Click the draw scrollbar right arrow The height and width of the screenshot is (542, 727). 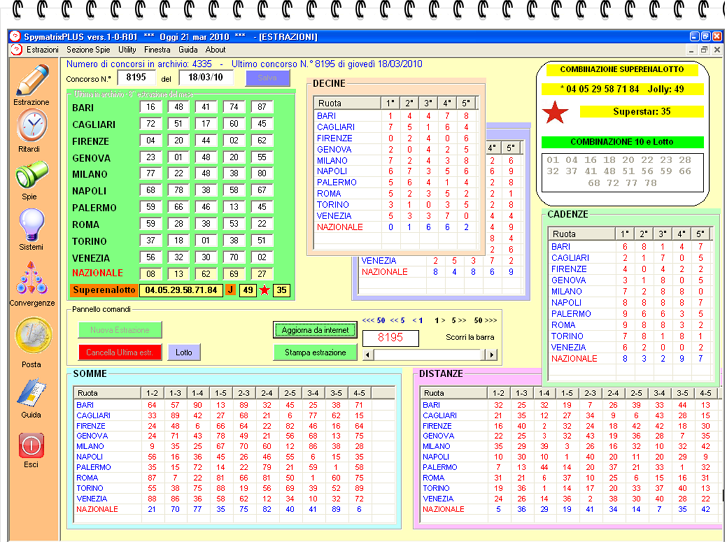click(491, 355)
